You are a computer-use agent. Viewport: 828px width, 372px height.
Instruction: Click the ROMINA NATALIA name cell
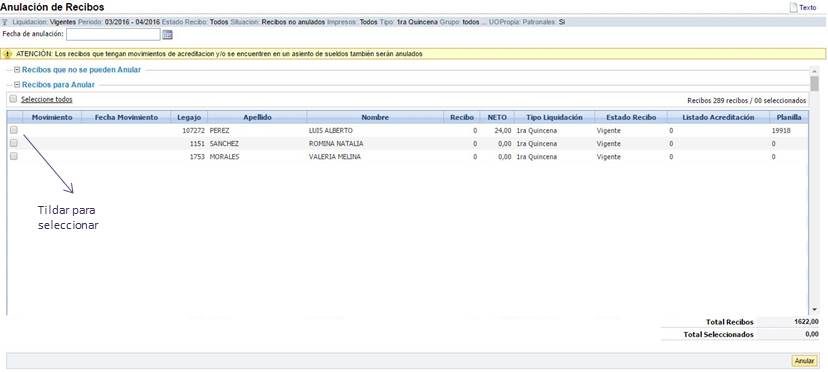(336, 144)
